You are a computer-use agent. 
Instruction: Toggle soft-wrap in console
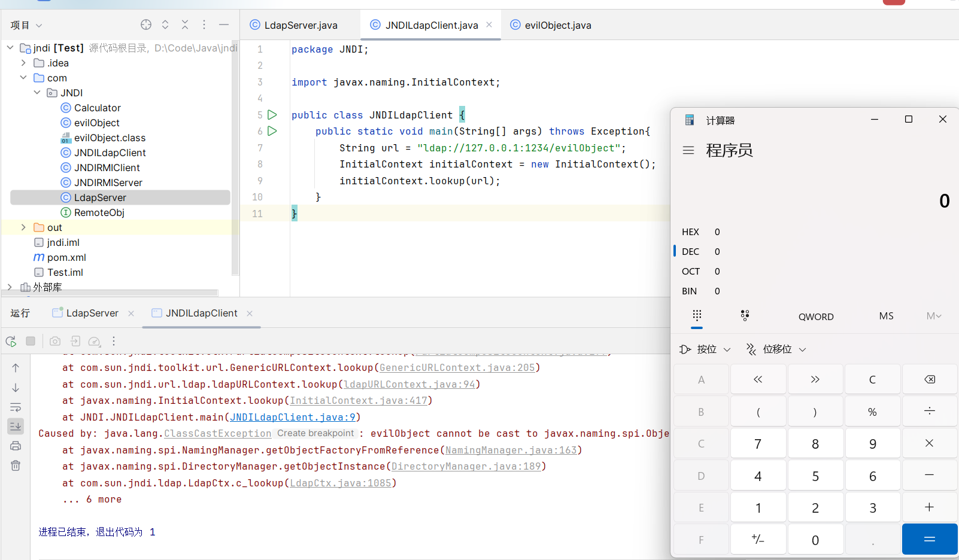point(16,407)
